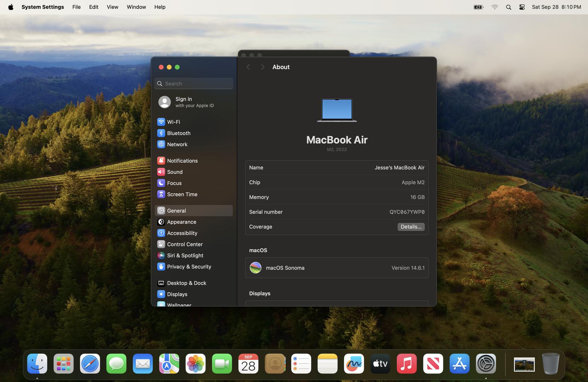Image resolution: width=588 pixels, height=382 pixels.
Task: Open Control Center from the menu bar
Action: point(522,7)
